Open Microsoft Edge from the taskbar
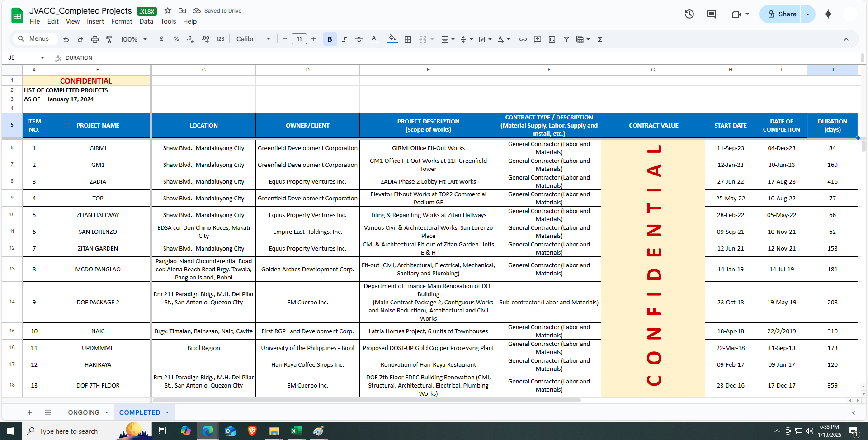The width and height of the screenshot is (868, 440). click(x=208, y=431)
